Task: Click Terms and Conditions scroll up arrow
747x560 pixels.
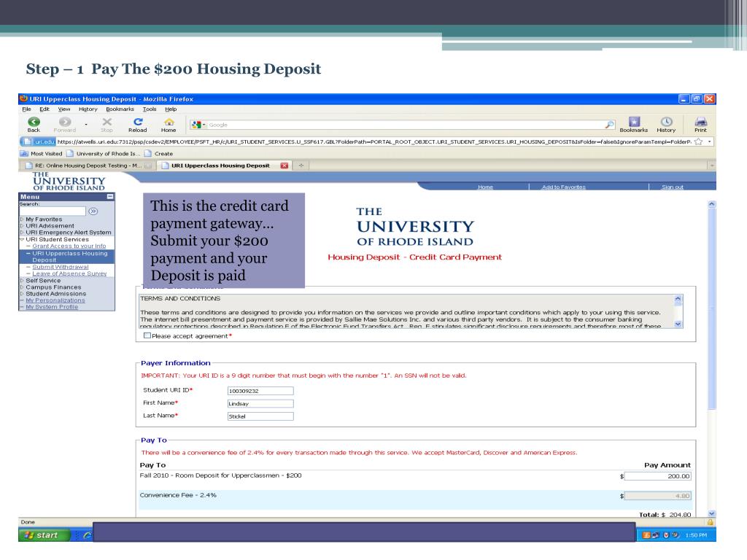Action: click(x=678, y=298)
